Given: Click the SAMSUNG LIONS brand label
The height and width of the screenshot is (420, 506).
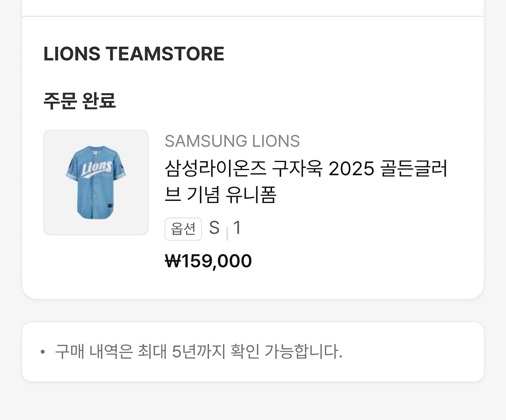Looking at the screenshot, I should tap(232, 141).
